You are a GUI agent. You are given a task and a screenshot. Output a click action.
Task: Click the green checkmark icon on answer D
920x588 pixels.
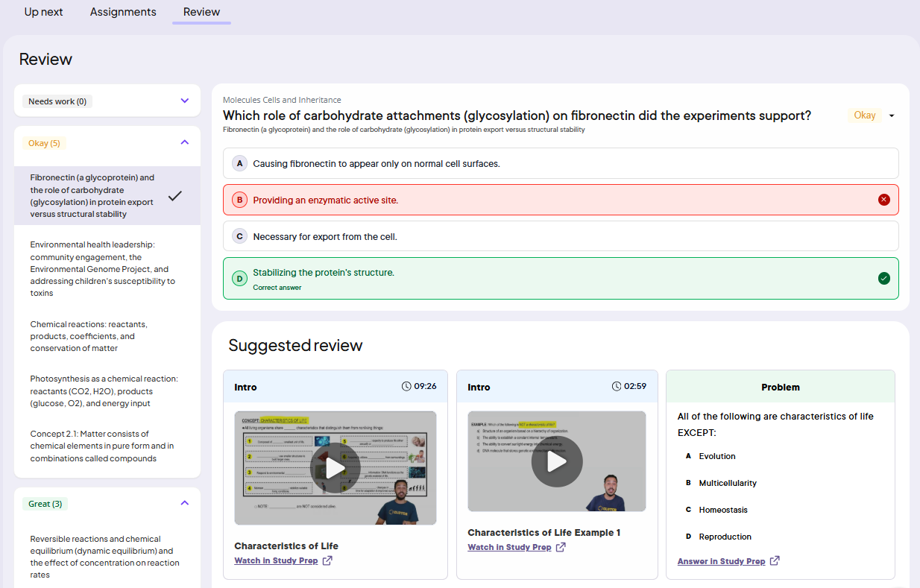click(883, 278)
